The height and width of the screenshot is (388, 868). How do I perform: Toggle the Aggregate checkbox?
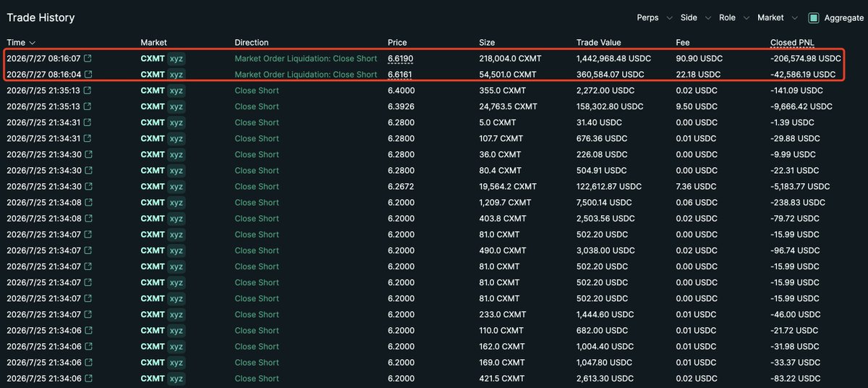click(813, 18)
